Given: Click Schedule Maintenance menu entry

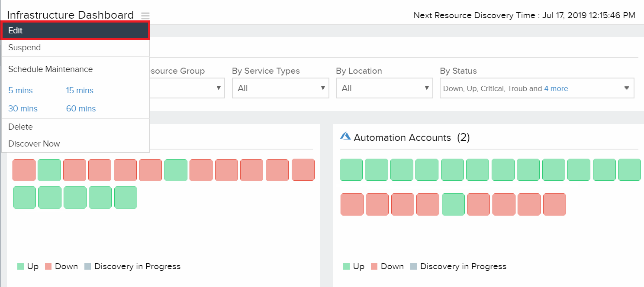Looking at the screenshot, I should pyautogui.click(x=50, y=69).
